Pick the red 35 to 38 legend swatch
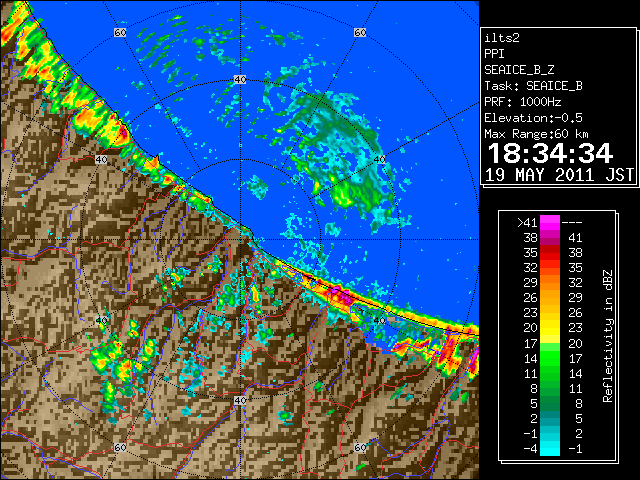 550,253
